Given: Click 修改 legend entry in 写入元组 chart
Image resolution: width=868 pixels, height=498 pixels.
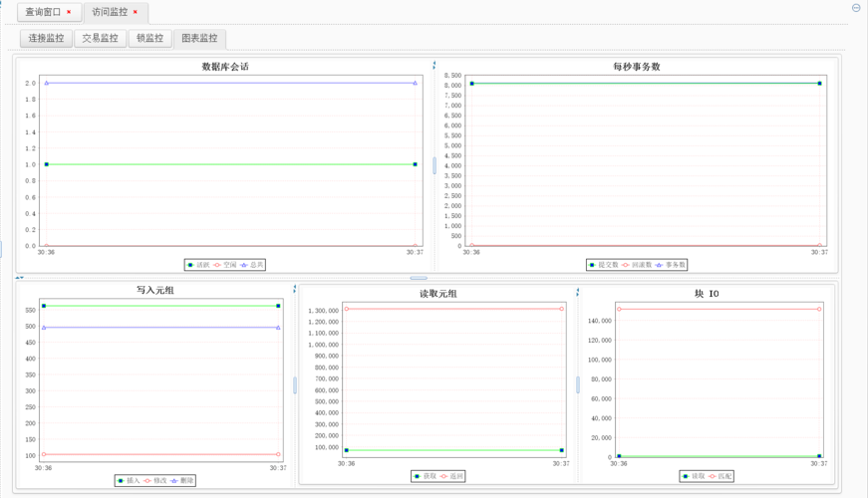Looking at the screenshot, I should [155, 481].
